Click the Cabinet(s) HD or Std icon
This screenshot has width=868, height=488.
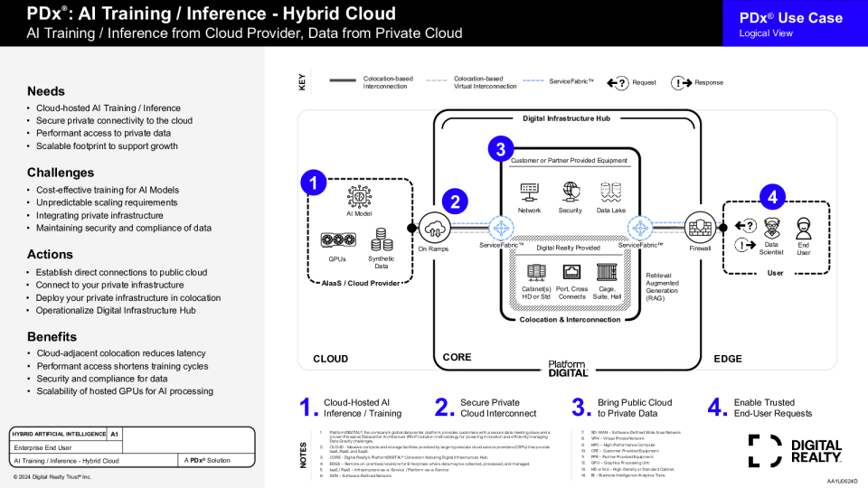coord(536,272)
